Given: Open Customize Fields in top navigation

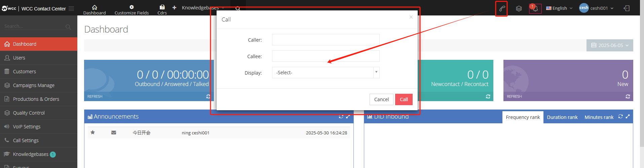Looking at the screenshot, I should [x=131, y=10].
